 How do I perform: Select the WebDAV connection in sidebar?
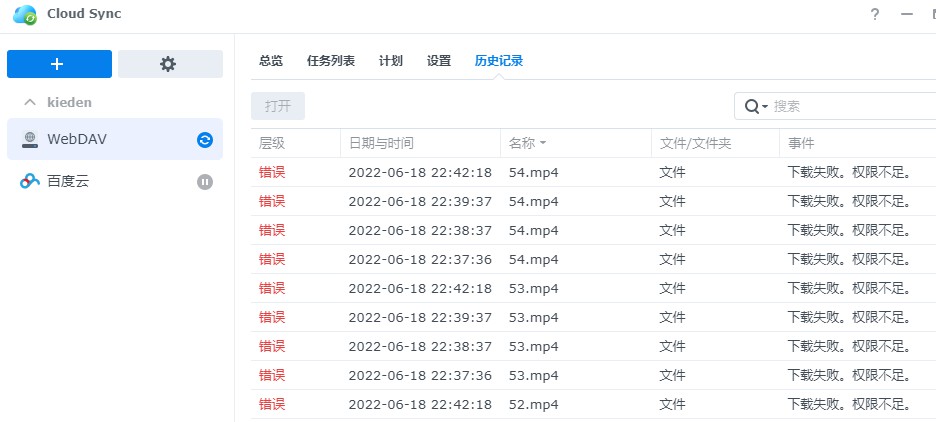tap(115, 139)
